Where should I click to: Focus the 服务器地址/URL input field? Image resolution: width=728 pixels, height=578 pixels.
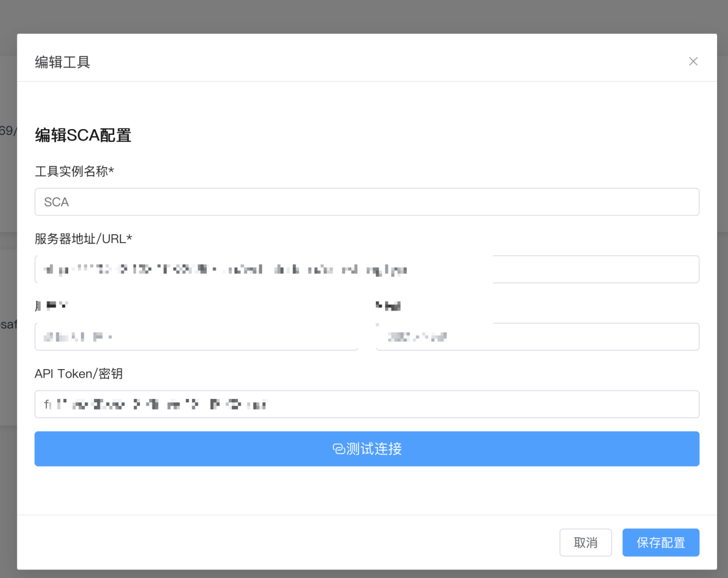point(367,269)
